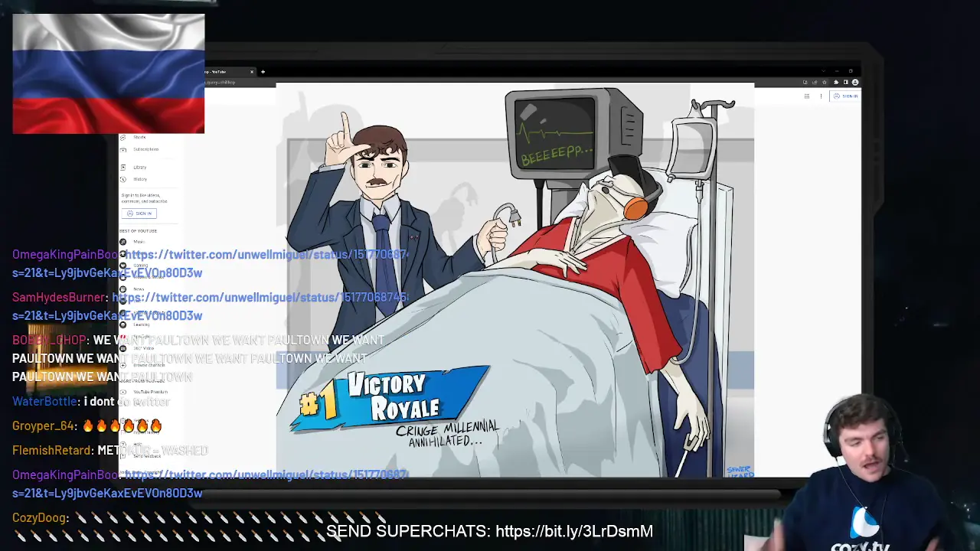This screenshot has width=980, height=551.
Task: Open a new browser tab
Action: tap(263, 71)
